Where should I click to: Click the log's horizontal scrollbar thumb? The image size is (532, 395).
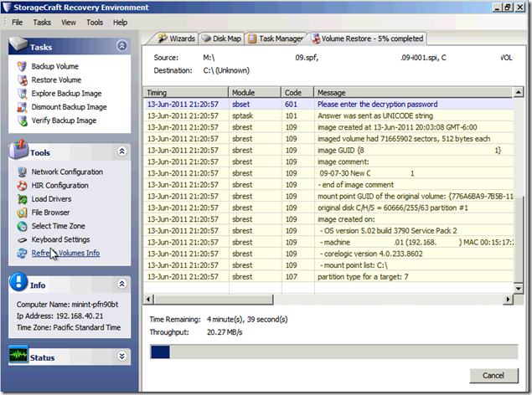[213, 299]
